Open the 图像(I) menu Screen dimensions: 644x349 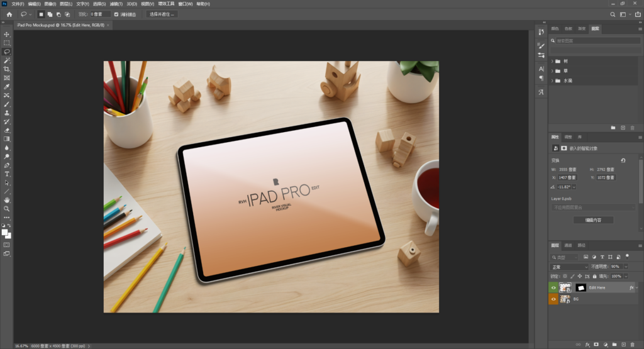[50, 4]
